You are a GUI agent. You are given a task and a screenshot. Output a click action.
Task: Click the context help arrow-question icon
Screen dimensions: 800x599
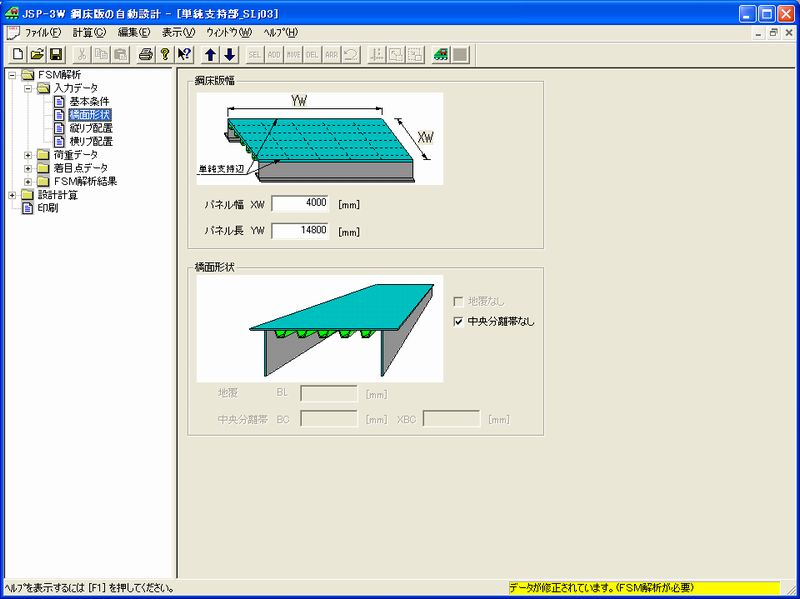[x=184, y=54]
